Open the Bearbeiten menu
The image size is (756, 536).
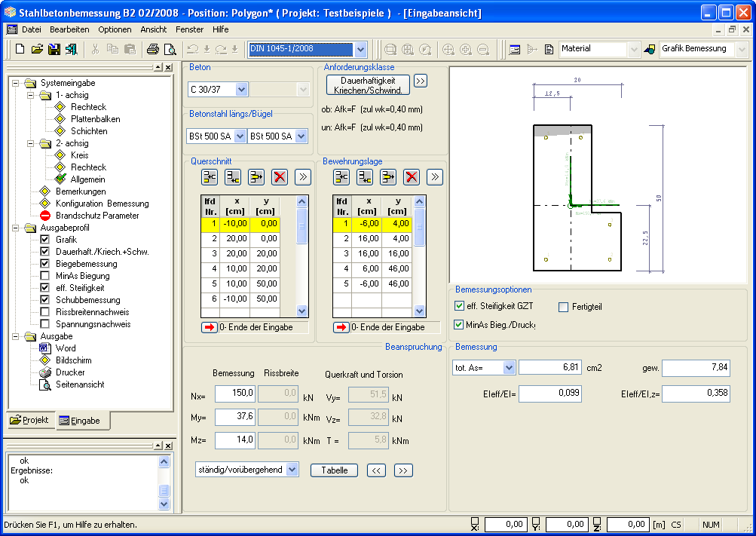point(69,29)
